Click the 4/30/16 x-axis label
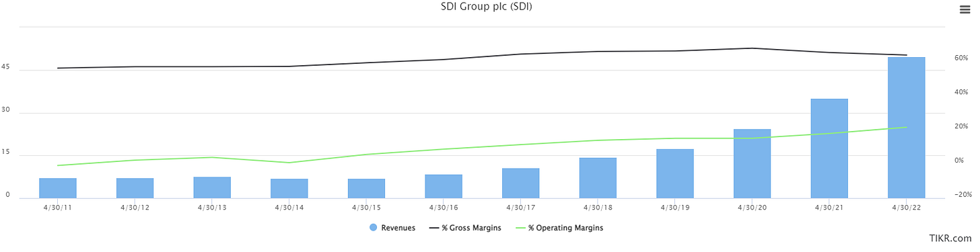The image size is (980, 252). click(x=444, y=208)
